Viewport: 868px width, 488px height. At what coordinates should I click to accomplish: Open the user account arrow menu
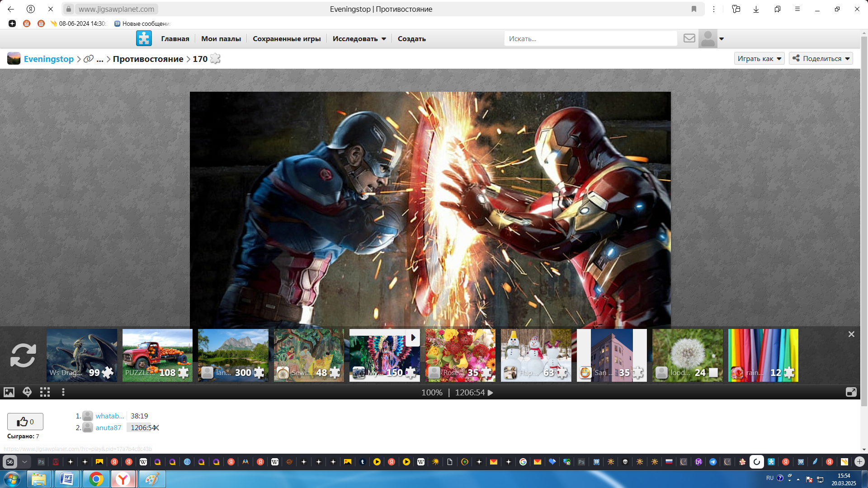[722, 39]
